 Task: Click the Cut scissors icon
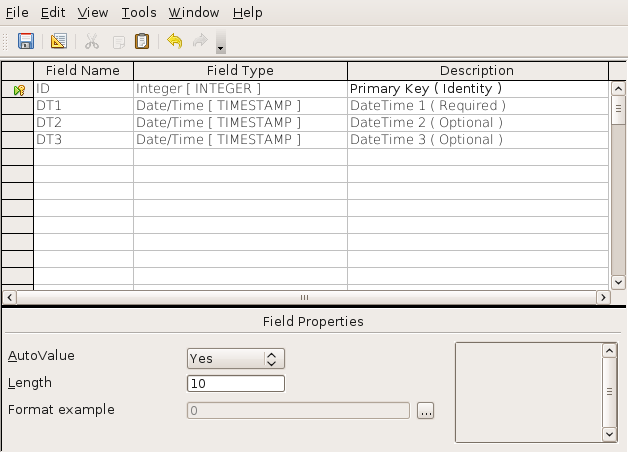tap(92, 42)
